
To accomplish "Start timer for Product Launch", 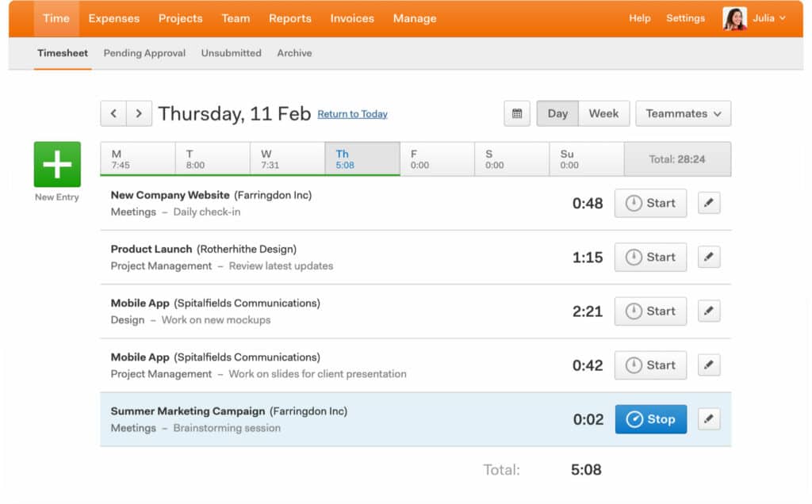I will click(650, 257).
